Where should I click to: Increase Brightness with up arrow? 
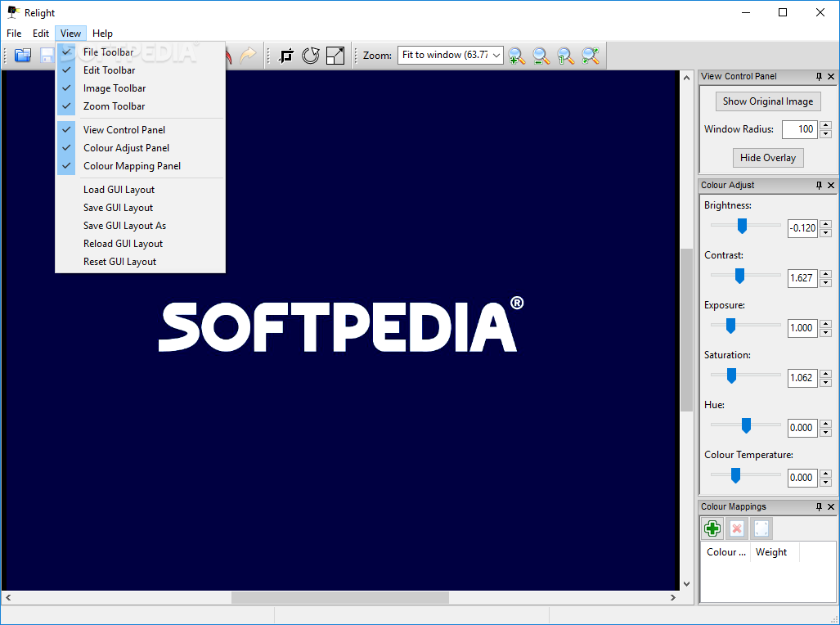825,224
